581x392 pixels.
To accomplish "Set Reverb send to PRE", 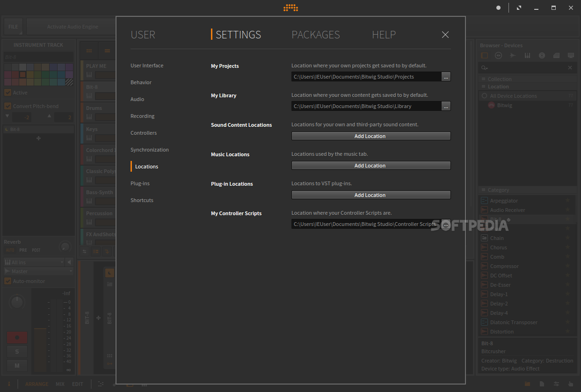I will coord(23,250).
